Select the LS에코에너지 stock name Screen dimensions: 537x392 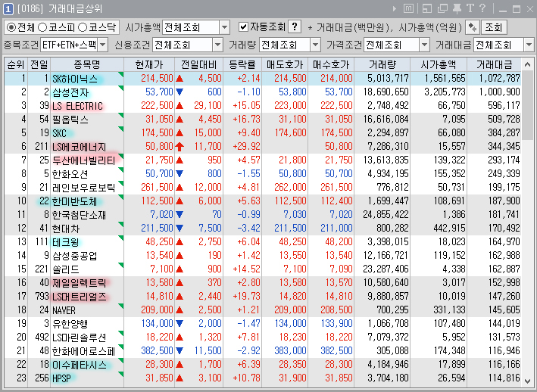pyautogui.click(x=79, y=147)
